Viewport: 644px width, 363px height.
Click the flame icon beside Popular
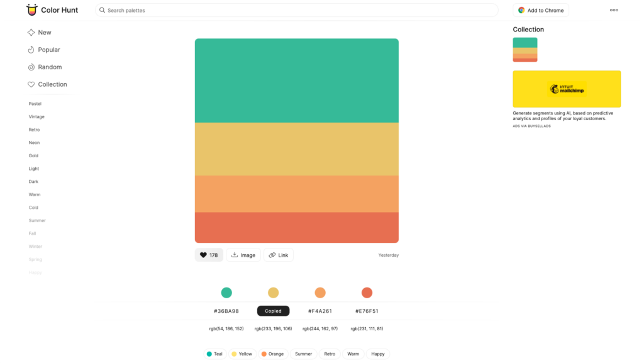point(31,50)
